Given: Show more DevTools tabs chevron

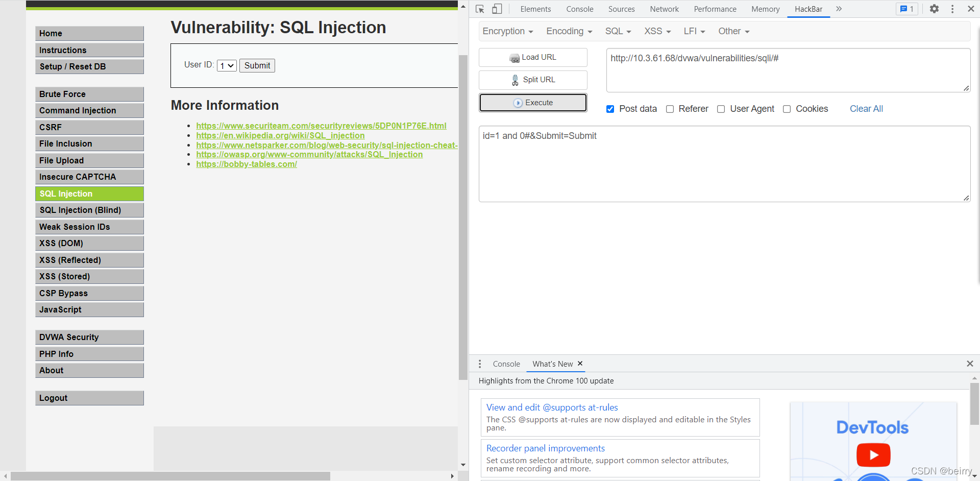Looking at the screenshot, I should pos(839,9).
